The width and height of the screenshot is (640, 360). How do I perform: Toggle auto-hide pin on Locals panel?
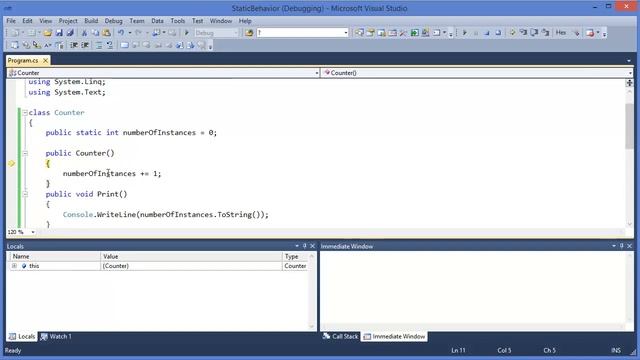tap(304, 246)
